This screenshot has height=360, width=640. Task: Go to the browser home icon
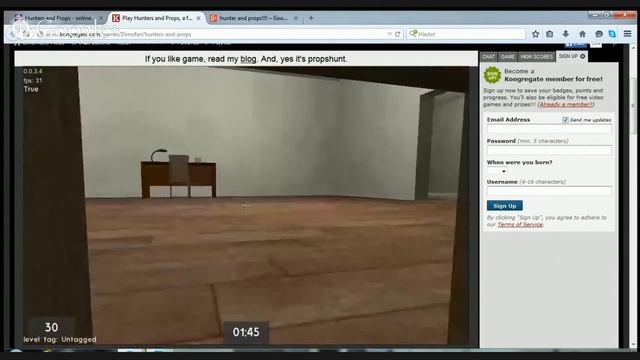pos(582,34)
